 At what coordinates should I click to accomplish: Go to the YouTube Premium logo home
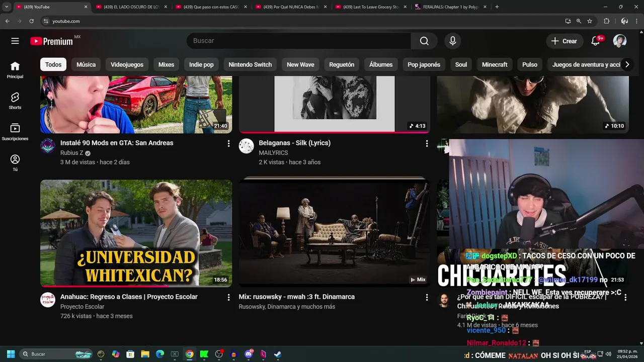point(52,41)
